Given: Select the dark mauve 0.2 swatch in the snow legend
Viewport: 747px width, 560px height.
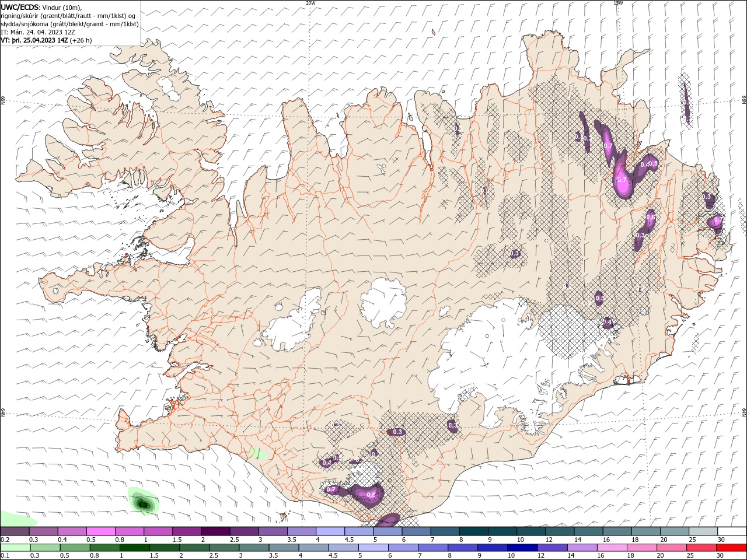Looking at the screenshot, I should (15, 531).
